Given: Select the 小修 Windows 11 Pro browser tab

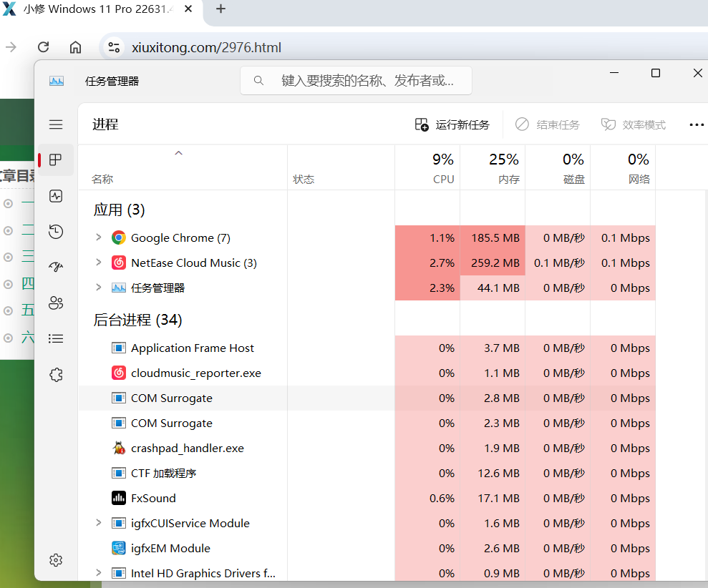Looking at the screenshot, I should coord(99,9).
